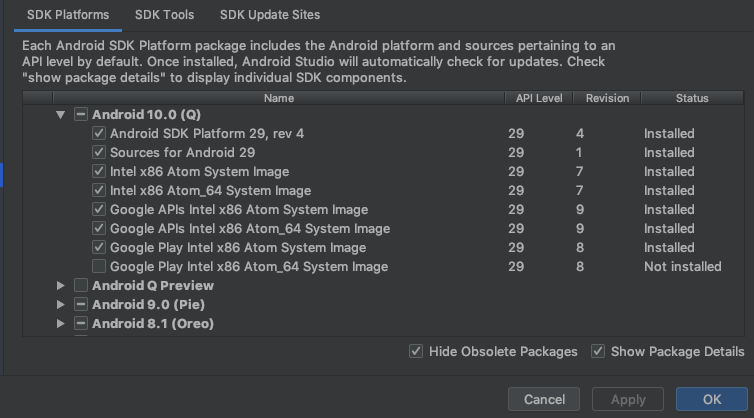
Task: Uncheck Sources for Android 29
Action: point(99,153)
